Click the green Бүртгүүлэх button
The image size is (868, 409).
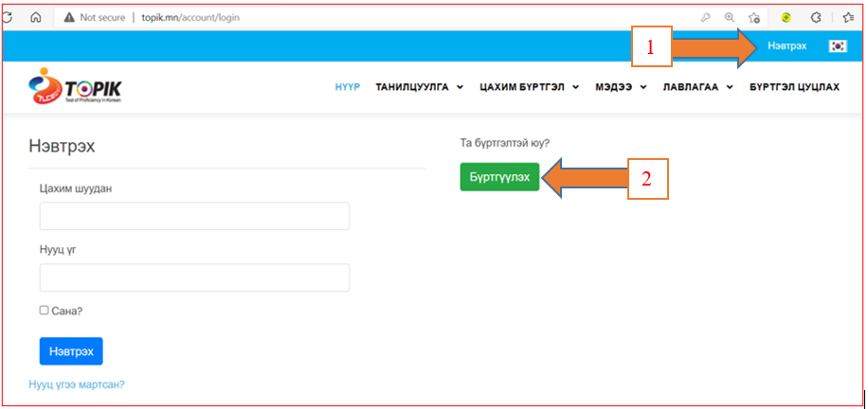[499, 176]
